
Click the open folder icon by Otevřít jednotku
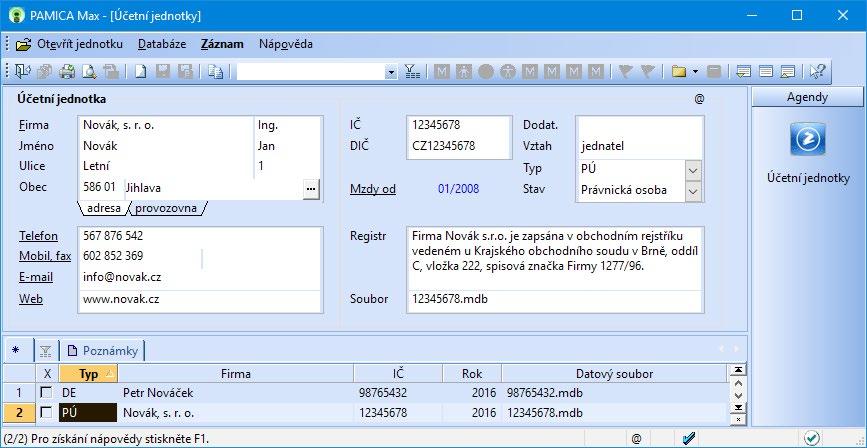click(x=24, y=45)
